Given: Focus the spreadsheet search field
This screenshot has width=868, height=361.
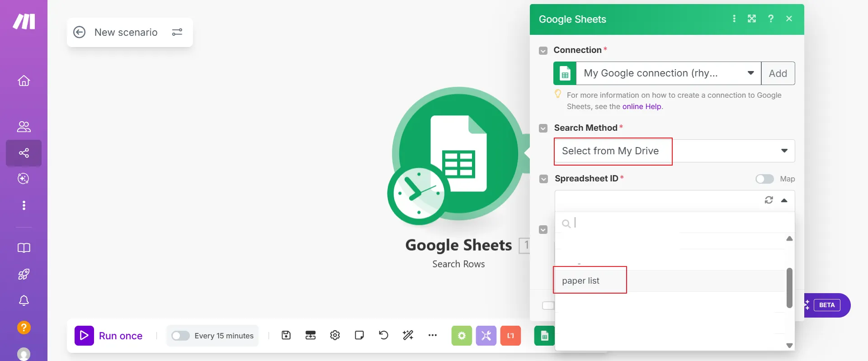Looking at the screenshot, I should pos(675,223).
